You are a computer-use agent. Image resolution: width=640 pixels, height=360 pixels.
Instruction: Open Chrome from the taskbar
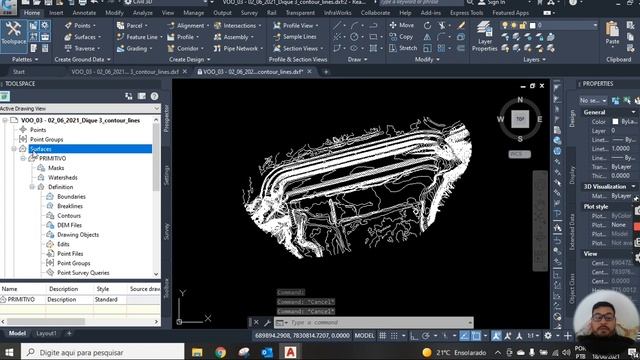point(220,352)
